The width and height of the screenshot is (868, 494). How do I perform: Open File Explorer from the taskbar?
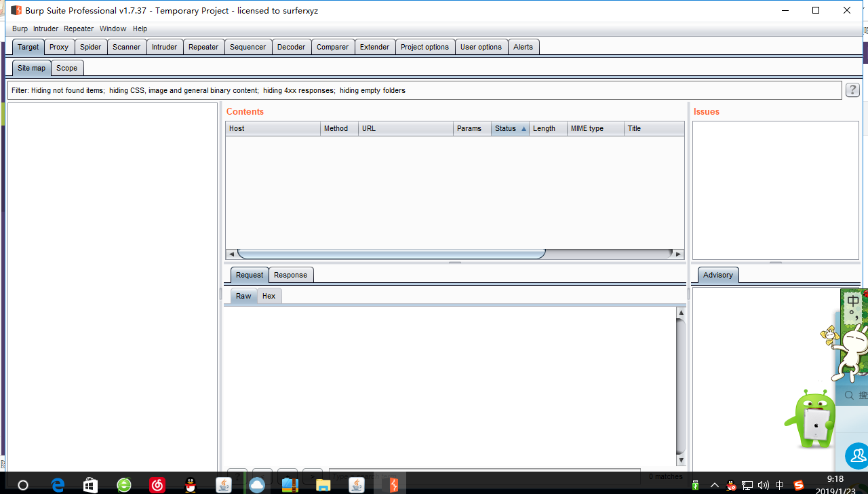323,484
